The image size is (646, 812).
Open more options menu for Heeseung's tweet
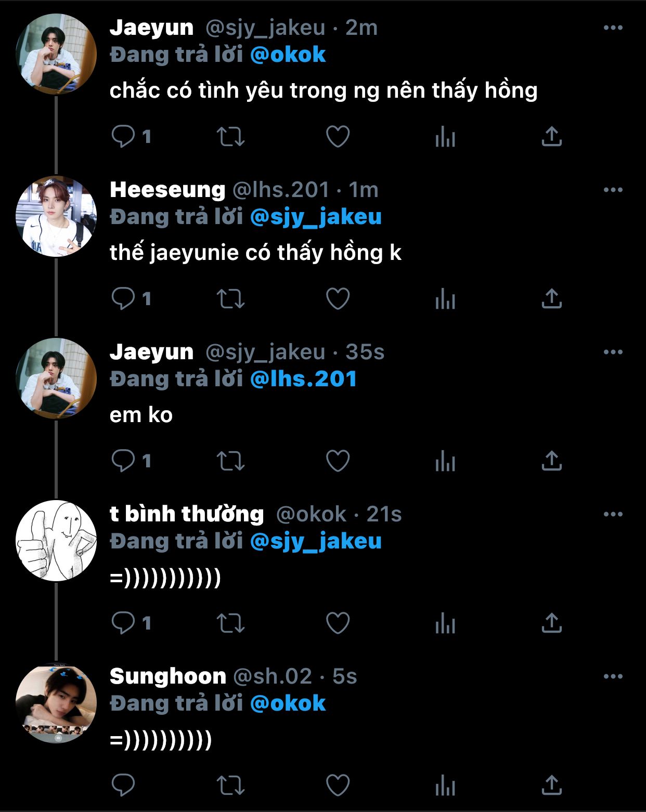(613, 190)
